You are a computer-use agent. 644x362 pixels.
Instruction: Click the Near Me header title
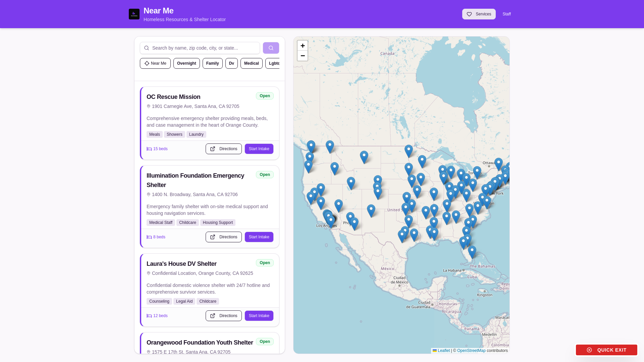pos(158,11)
